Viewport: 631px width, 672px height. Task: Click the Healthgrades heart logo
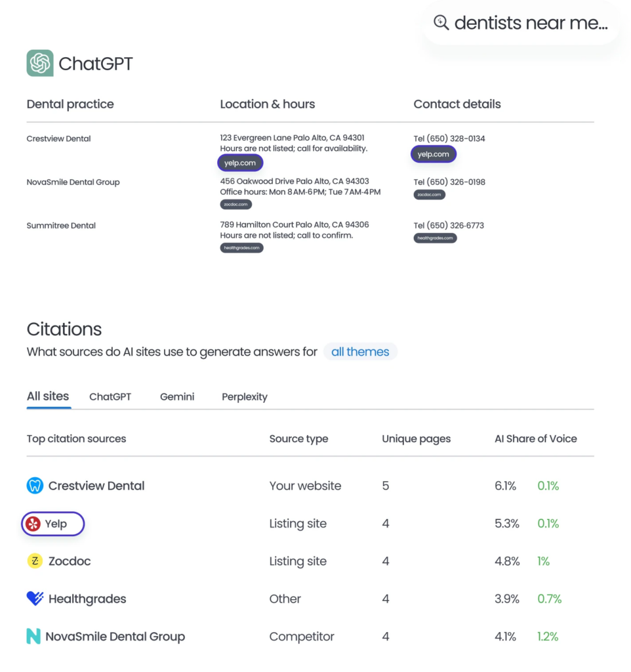35,598
